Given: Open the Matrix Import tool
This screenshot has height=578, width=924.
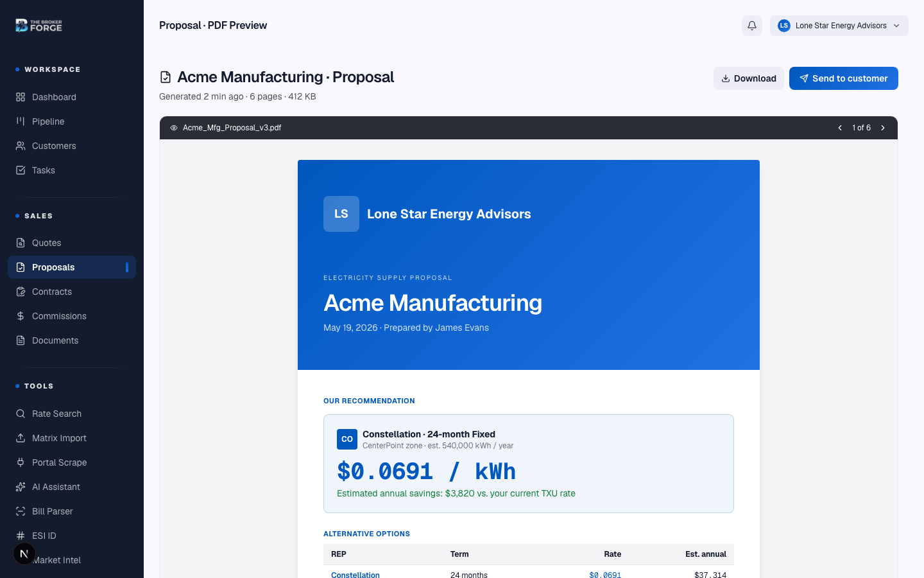Looking at the screenshot, I should pos(72,438).
